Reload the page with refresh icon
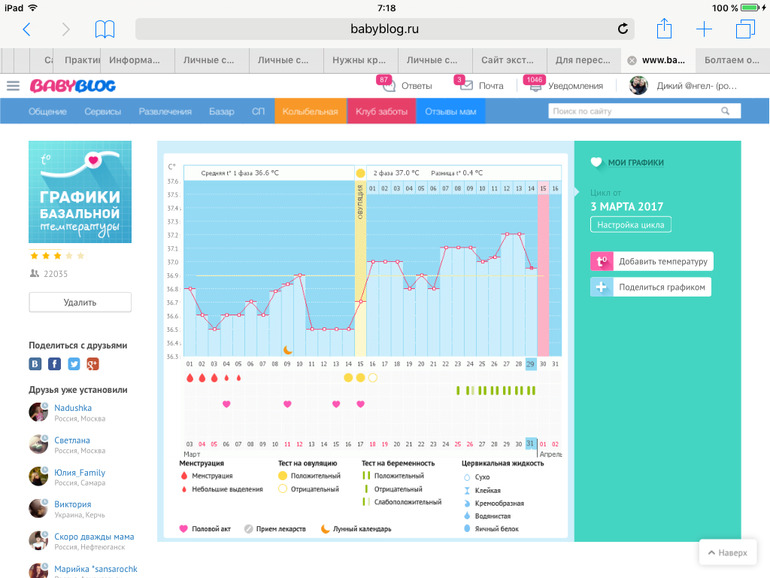The image size is (770, 578). tap(623, 29)
